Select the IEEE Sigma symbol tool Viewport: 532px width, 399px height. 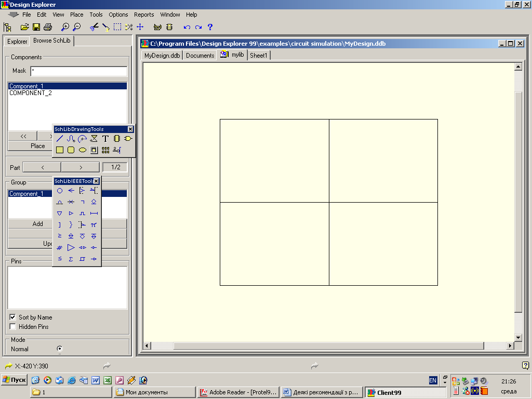point(71,259)
